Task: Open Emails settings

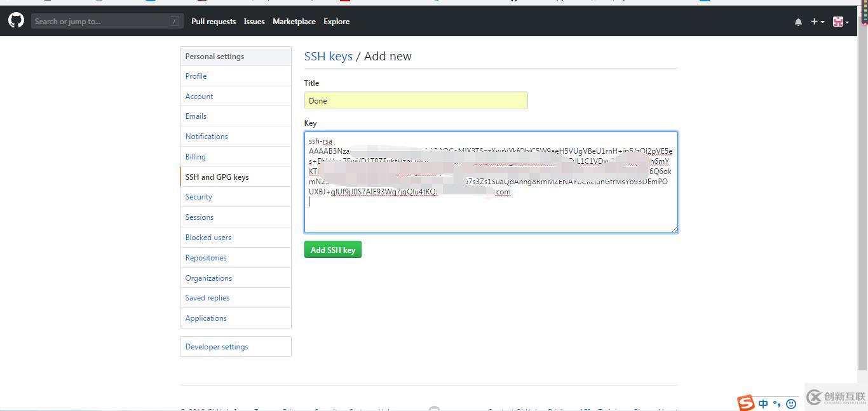Action: click(x=236, y=116)
